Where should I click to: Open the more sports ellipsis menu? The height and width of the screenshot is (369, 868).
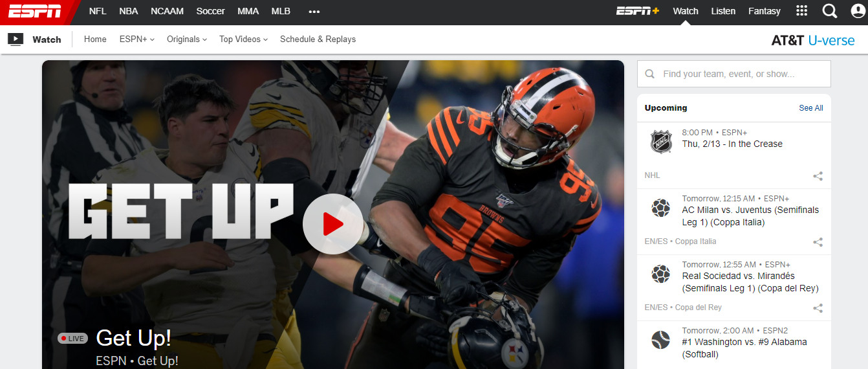314,12
